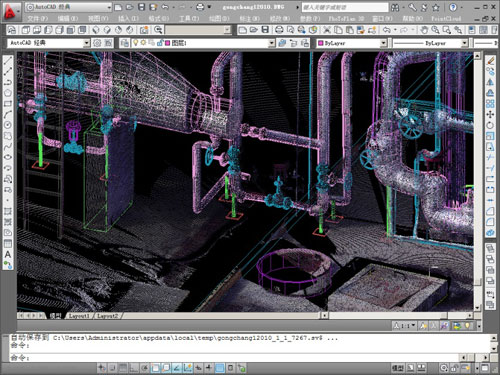Click the Save icon in the quick access toolbar
The image size is (500, 375).
[141, 7]
